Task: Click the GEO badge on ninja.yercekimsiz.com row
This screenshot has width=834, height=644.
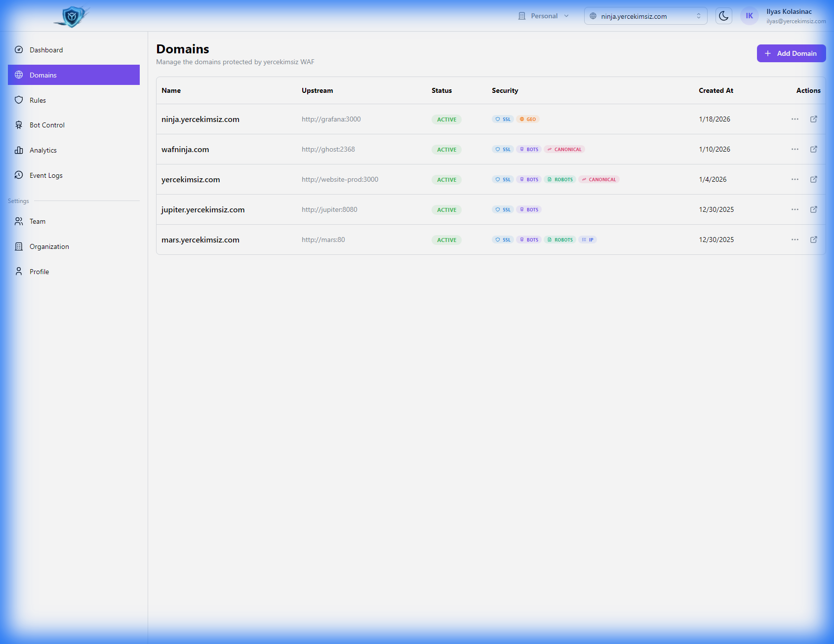Action: pos(528,119)
